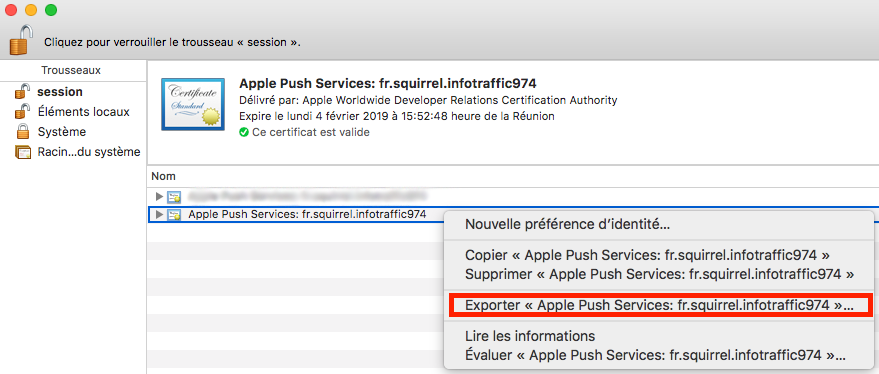Click the locked padlock icon beside Système
The height and width of the screenshot is (374, 879).
coord(23,132)
